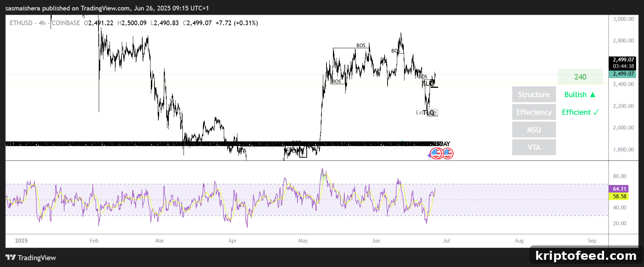This screenshot has height=267, width=644.
Task: Click the Efficient checkmark cell
Action: [x=580, y=112]
